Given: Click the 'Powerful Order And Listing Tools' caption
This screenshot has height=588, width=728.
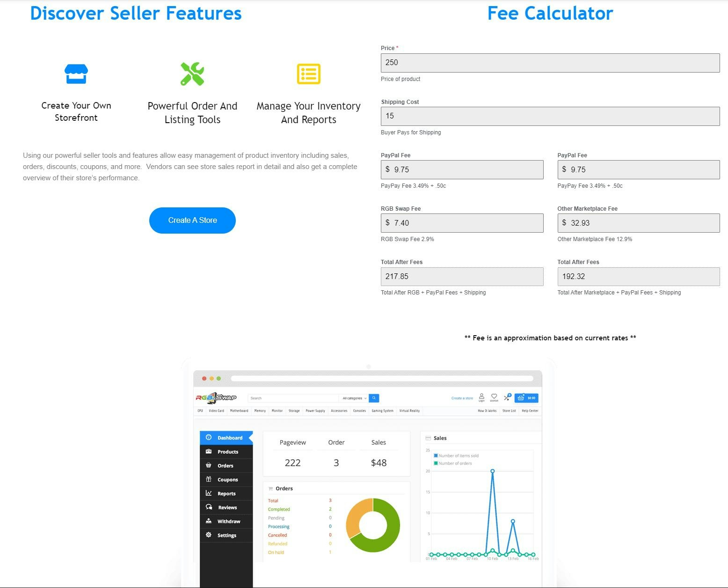Looking at the screenshot, I should tap(192, 112).
